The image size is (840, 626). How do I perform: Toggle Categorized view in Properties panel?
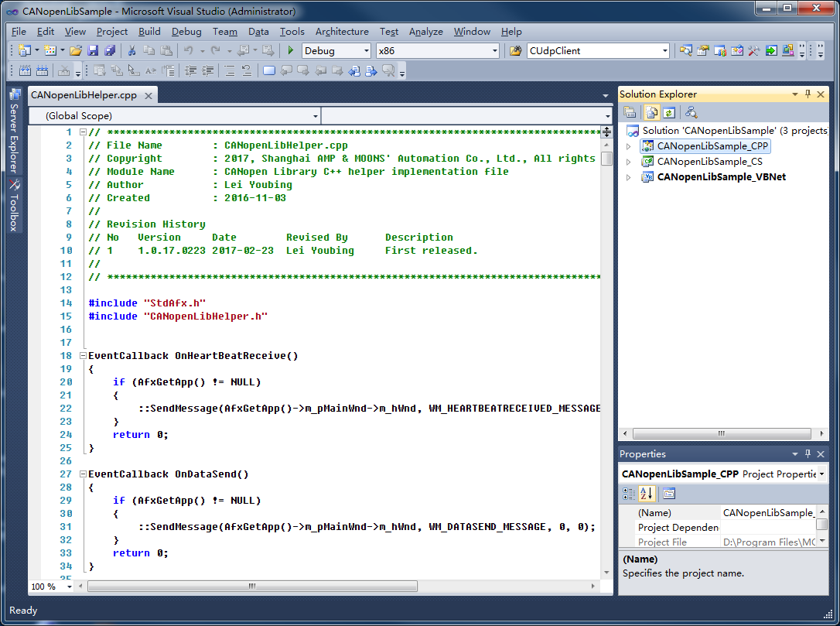pos(629,494)
